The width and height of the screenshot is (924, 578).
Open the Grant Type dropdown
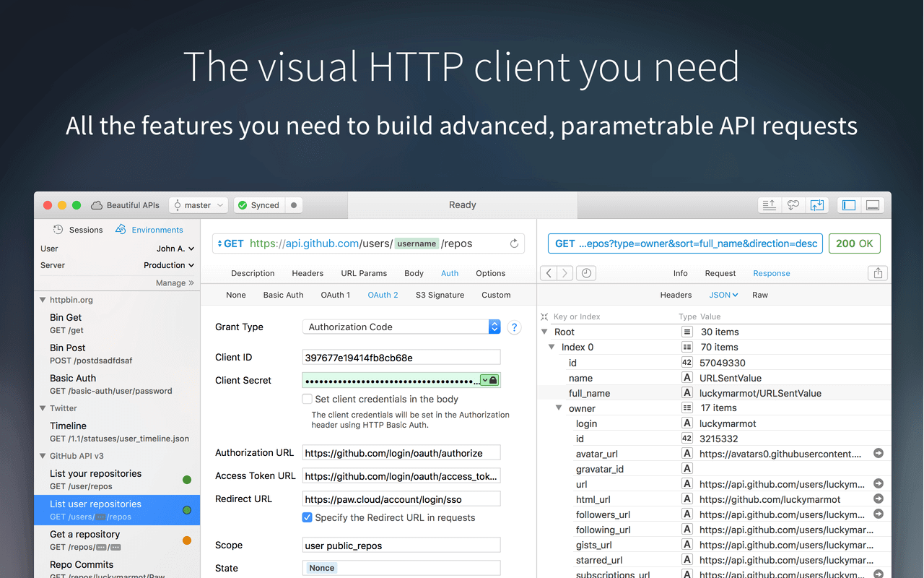[401, 327]
